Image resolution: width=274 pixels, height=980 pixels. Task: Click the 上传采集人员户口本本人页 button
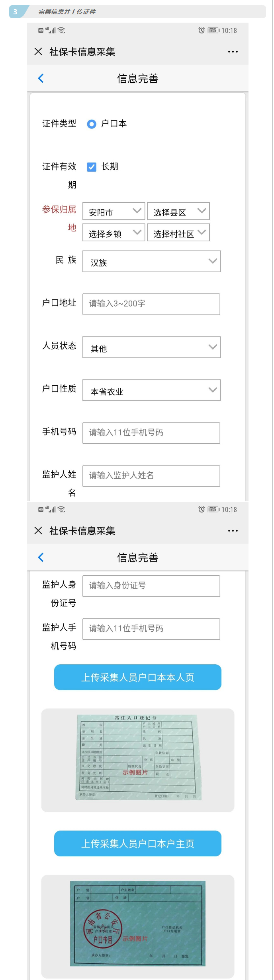click(137, 677)
